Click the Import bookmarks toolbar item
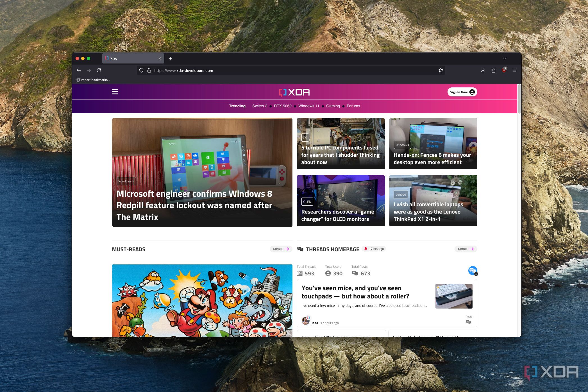Screen dimensions: 588x392 (93, 80)
